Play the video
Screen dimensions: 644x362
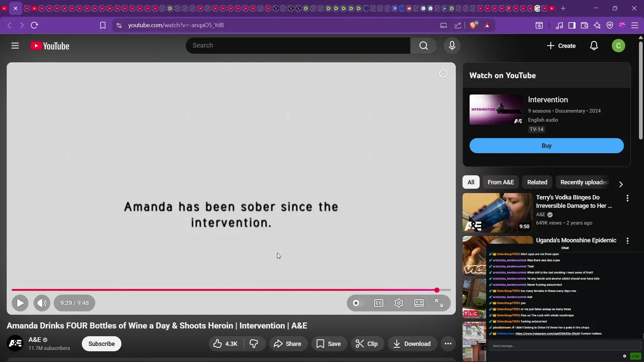pos(20,303)
